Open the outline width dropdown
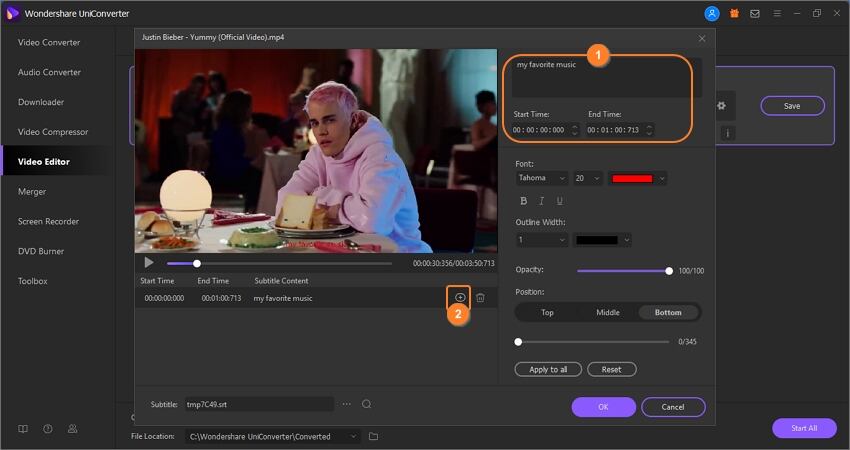Image resolution: width=850 pixels, height=450 pixels. point(542,240)
